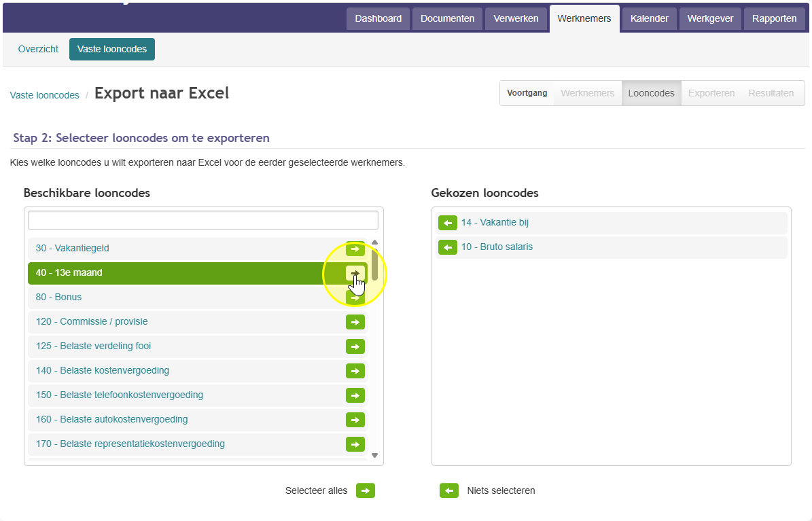Add 125 - Belaste verdeling fooi arrow
The height and width of the screenshot is (521, 812).
[355, 346]
